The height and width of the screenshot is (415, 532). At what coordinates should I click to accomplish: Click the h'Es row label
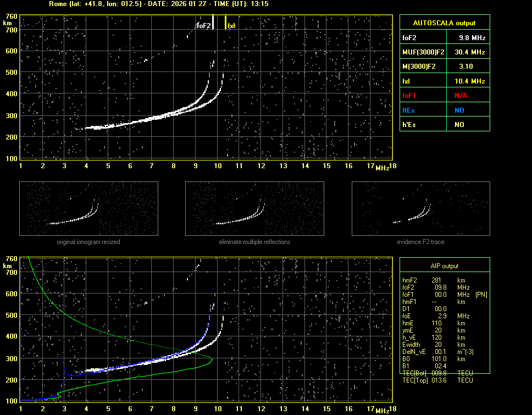pyautogui.click(x=409, y=125)
